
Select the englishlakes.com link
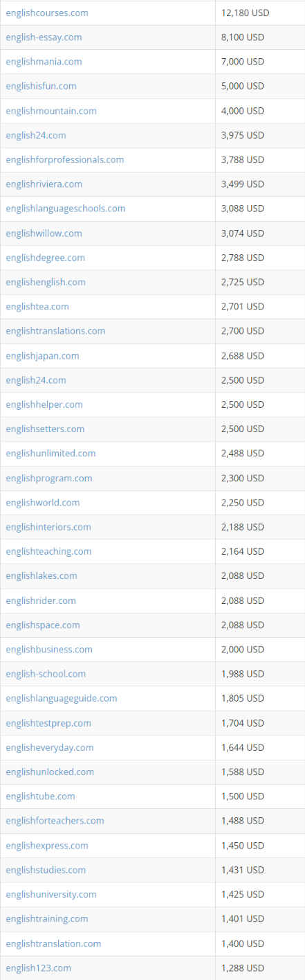click(41, 576)
